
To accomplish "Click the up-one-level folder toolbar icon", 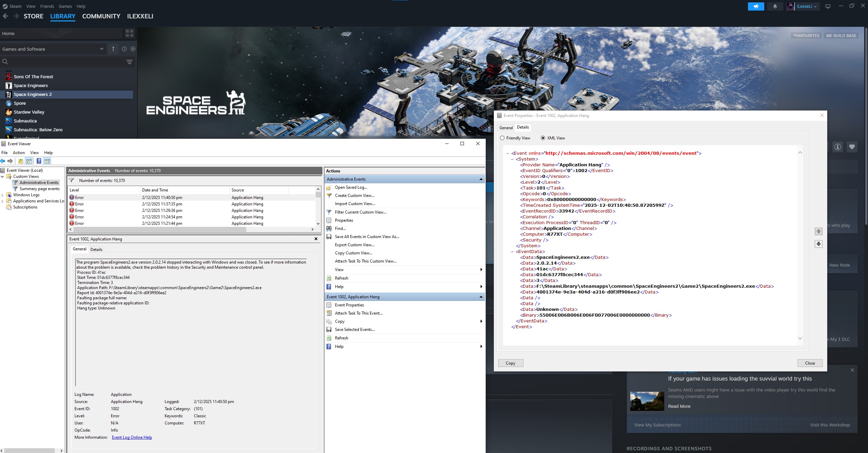I will click(x=21, y=161).
